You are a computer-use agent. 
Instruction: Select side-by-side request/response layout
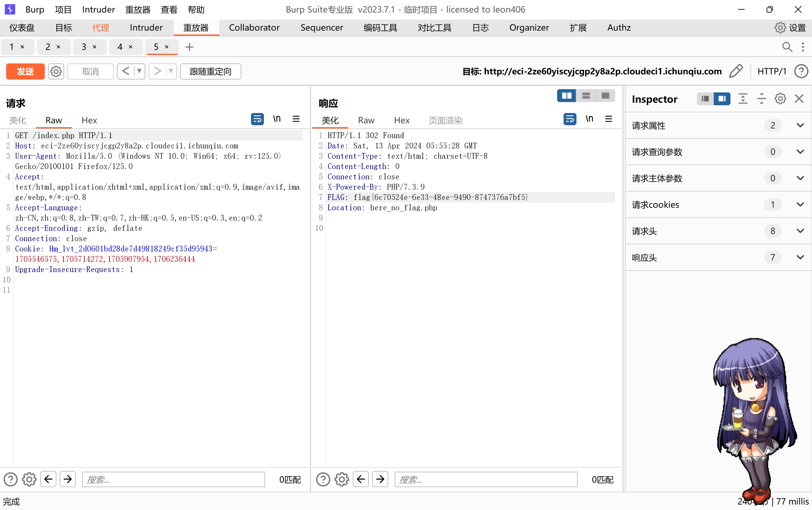click(x=566, y=96)
